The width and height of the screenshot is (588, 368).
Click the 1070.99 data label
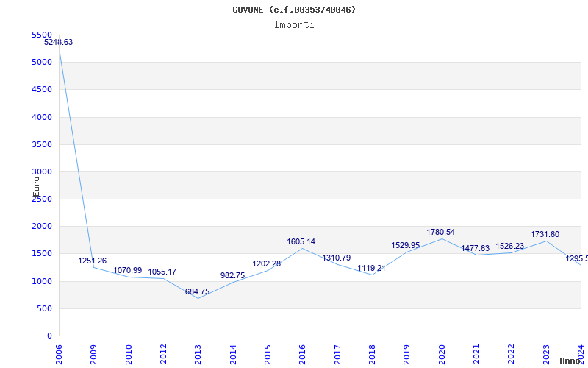tap(127, 270)
